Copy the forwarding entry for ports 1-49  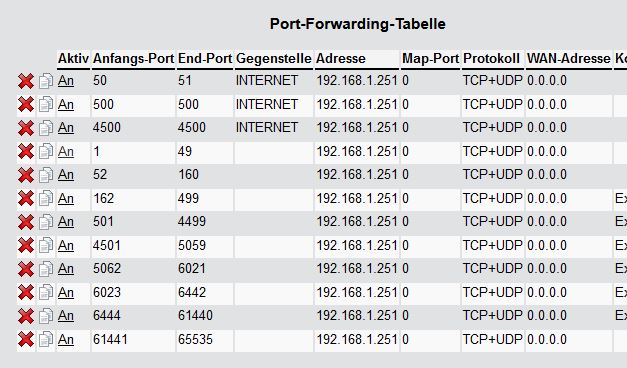tap(46, 152)
